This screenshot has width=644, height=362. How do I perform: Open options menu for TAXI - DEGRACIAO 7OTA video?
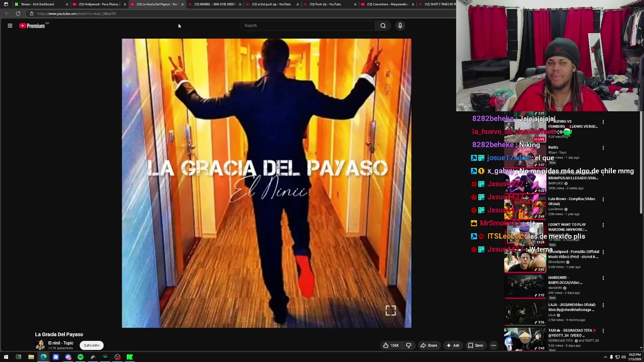[x=603, y=331]
